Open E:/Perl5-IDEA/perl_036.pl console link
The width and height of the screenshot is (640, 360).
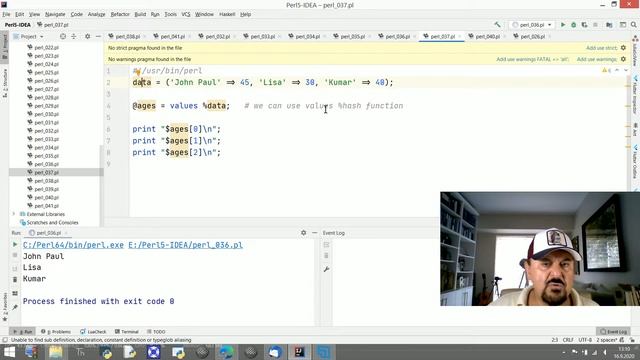[185, 245]
